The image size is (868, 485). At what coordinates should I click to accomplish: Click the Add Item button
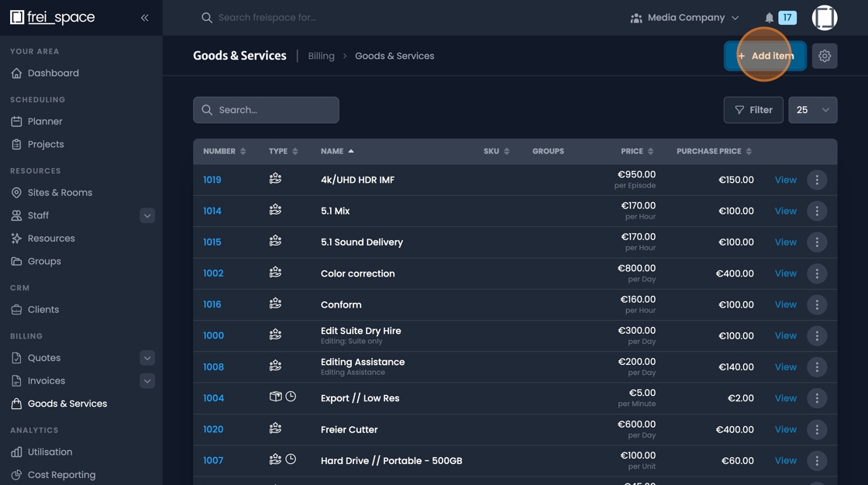tap(765, 55)
